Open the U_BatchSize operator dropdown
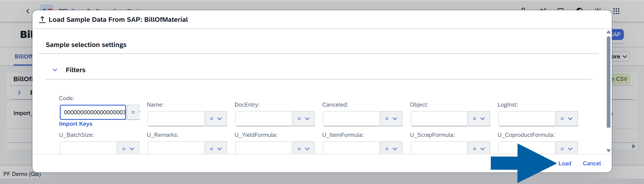 (x=128, y=148)
